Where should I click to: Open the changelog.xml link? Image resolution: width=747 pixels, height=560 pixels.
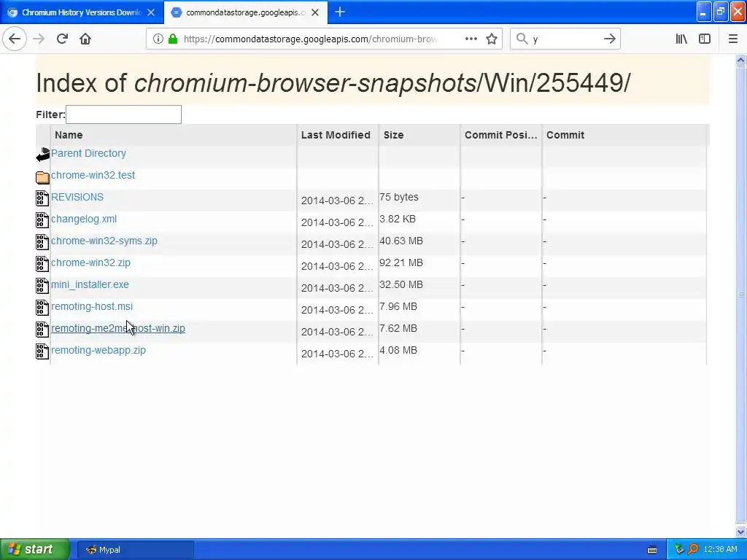click(84, 219)
